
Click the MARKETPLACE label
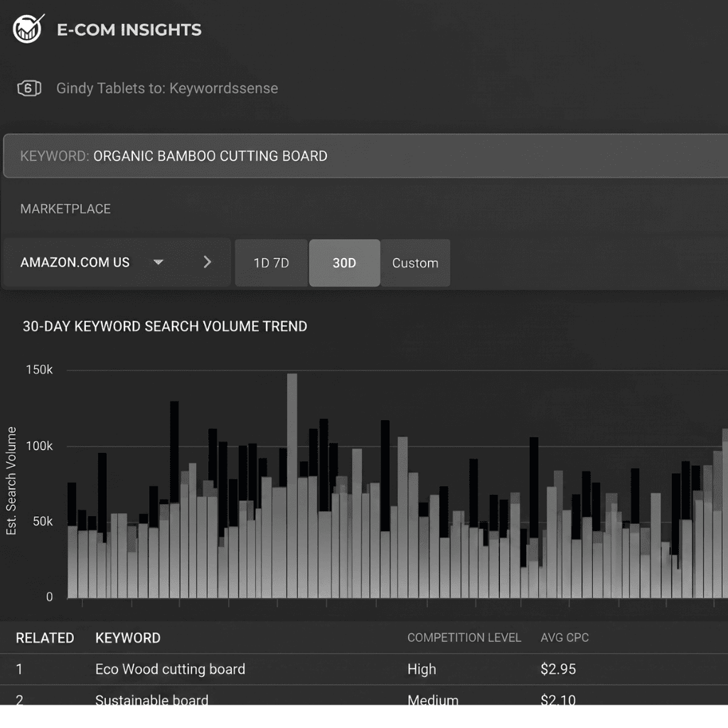tap(65, 209)
